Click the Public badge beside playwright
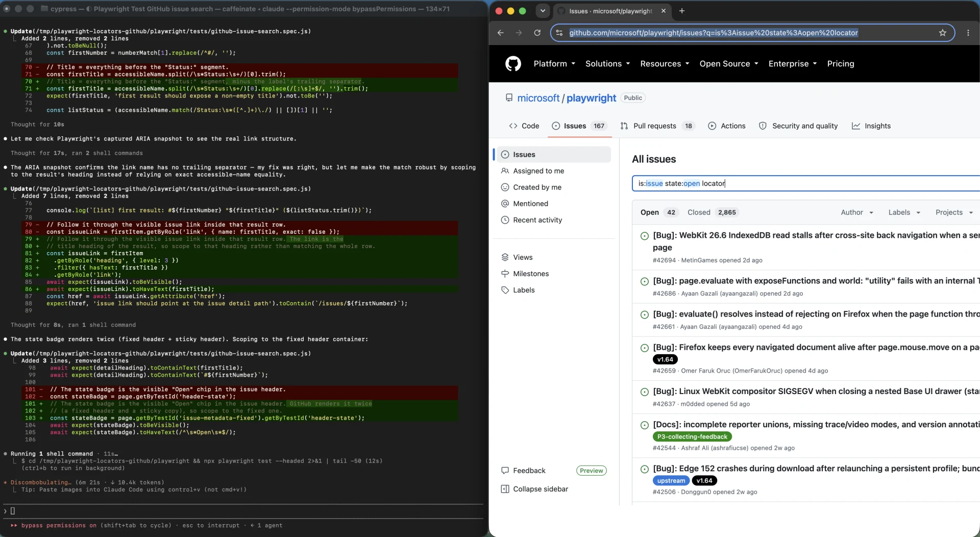980x537 pixels. pyautogui.click(x=633, y=98)
